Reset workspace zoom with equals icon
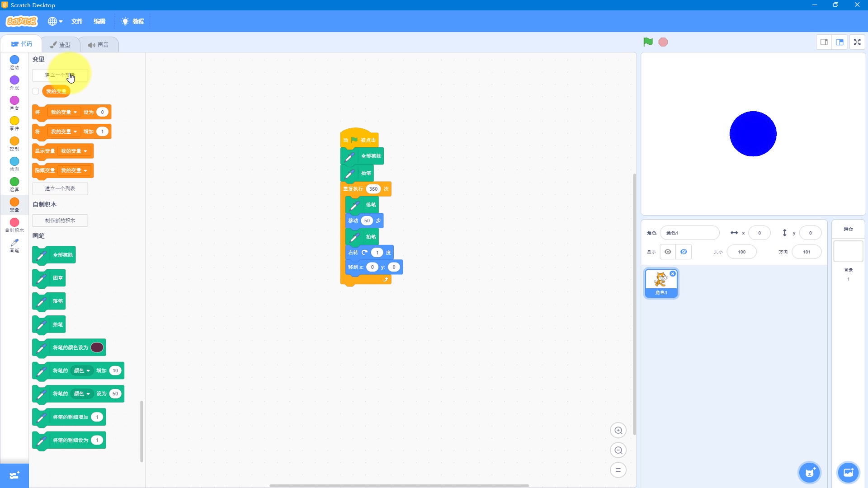Screen dimensions: 868x488 618,470
